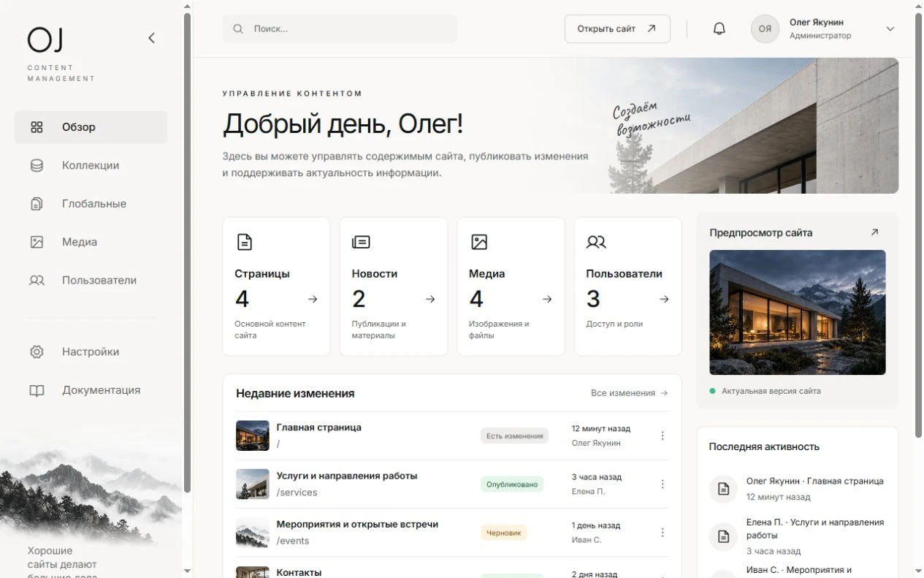Viewport: 924px width, 578px height.
Task: Click the Предпросмотр сайта heading
Action: (760, 233)
